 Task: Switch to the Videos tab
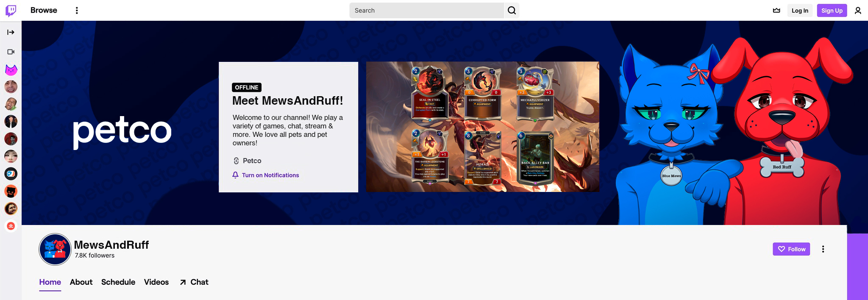pos(156,282)
